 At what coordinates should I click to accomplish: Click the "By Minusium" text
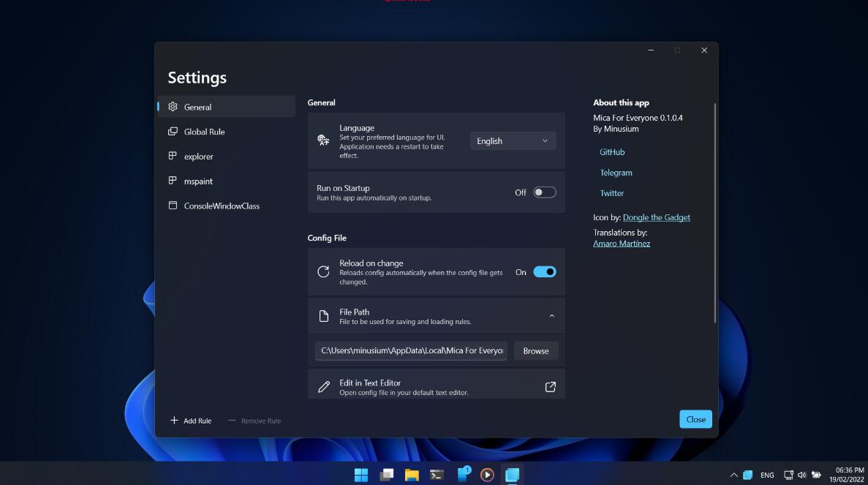pos(616,129)
